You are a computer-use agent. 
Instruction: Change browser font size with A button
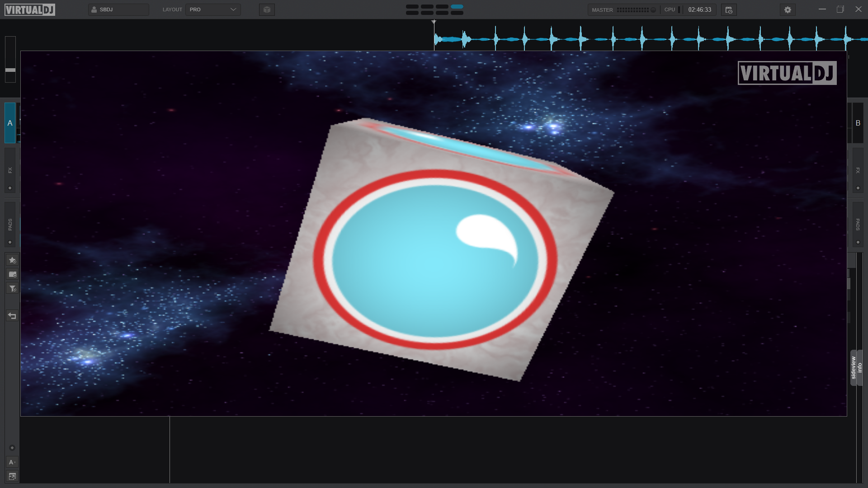tap(12, 462)
